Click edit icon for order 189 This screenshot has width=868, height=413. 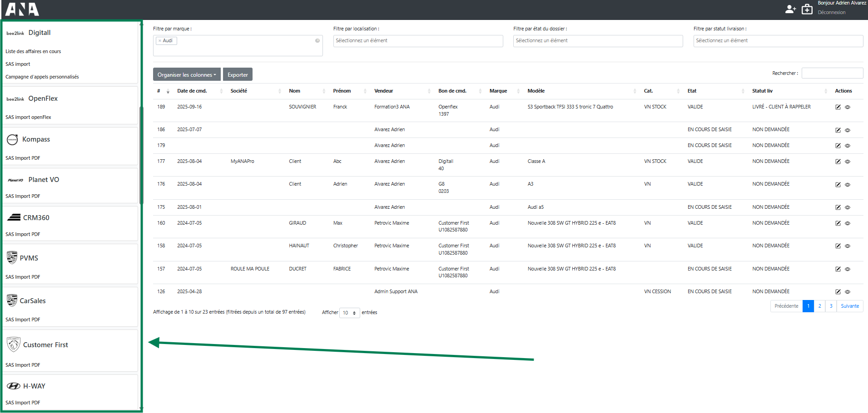[838, 108]
